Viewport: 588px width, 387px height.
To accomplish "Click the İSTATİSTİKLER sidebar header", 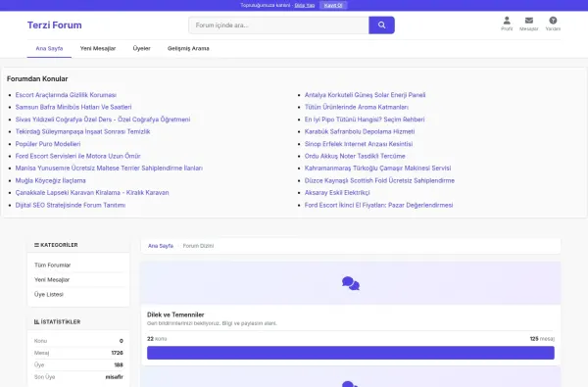I will click(57, 321).
